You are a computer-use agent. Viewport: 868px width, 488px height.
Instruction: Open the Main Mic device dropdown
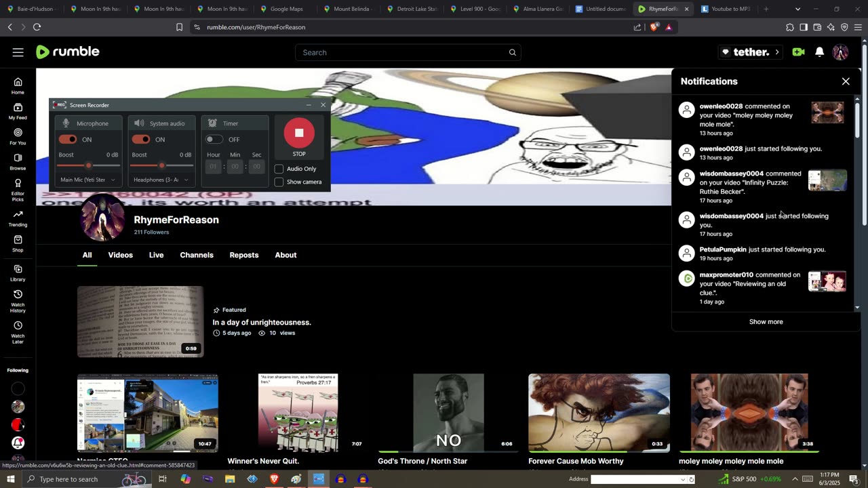coord(88,180)
